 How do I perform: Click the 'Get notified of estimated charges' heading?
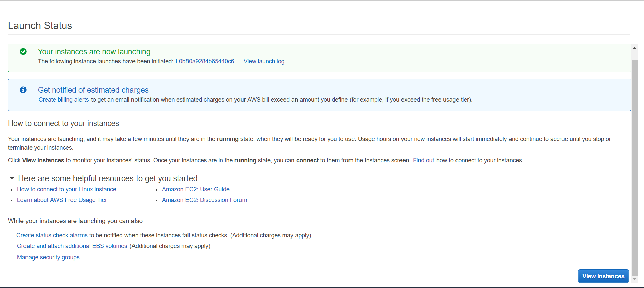tap(93, 90)
